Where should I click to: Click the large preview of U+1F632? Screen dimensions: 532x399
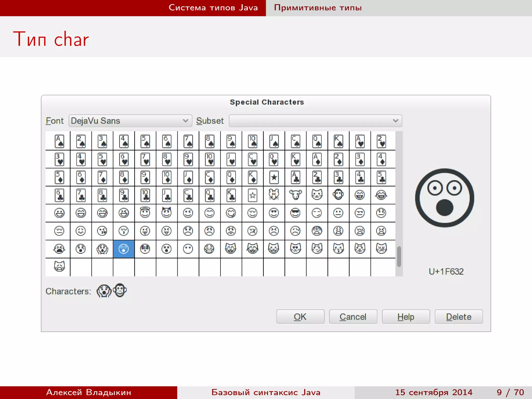tap(444, 198)
